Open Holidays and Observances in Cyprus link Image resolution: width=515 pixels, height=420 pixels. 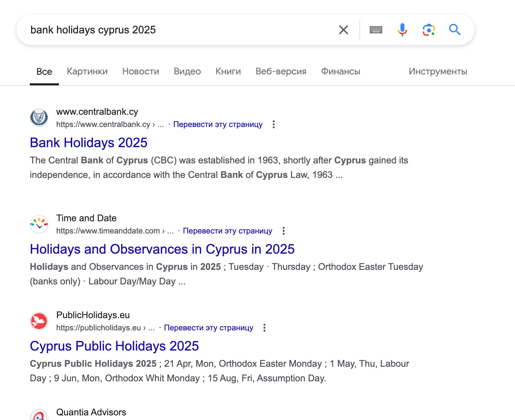[162, 249]
